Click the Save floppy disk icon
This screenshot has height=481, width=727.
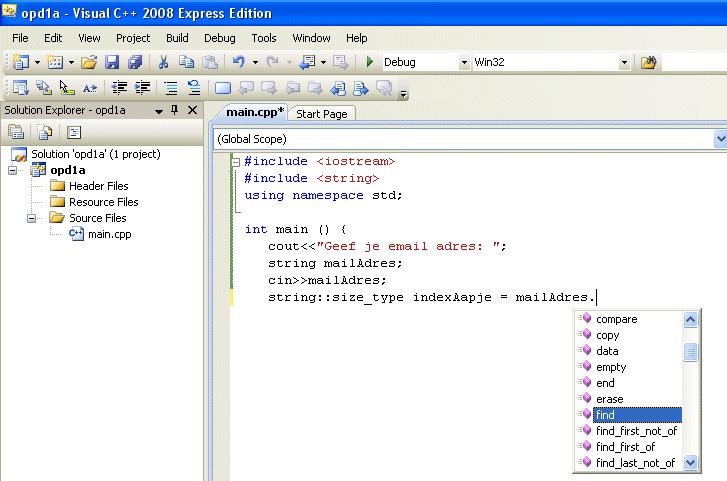pyautogui.click(x=113, y=62)
